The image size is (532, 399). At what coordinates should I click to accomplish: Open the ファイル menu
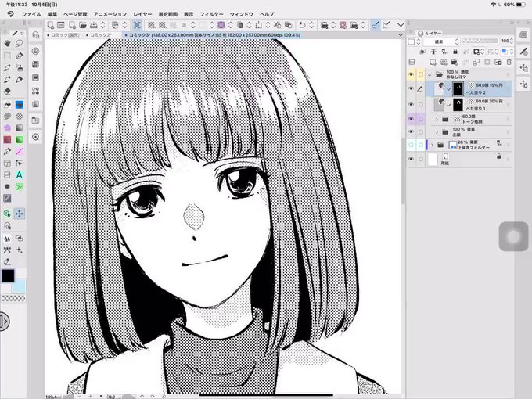tap(31, 14)
